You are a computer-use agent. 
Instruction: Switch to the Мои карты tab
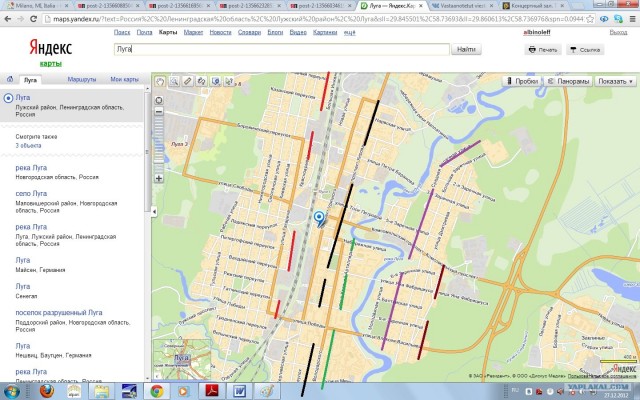[125, 78]
